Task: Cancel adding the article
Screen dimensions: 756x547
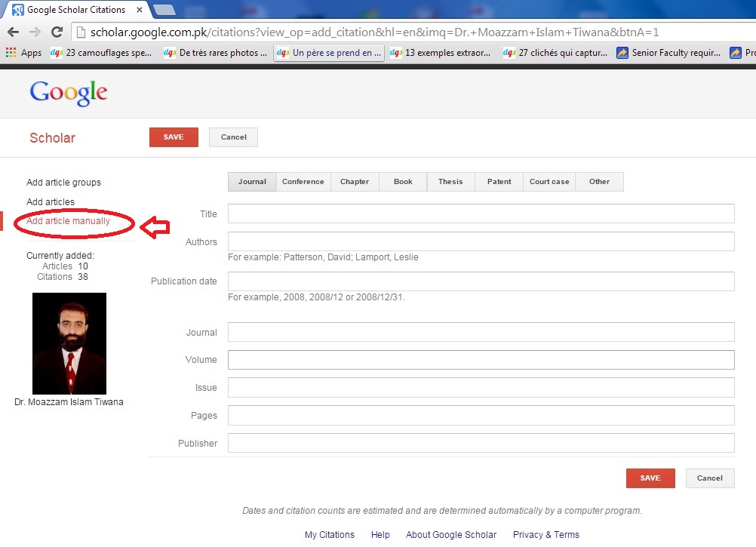Action: pos(232,137)
